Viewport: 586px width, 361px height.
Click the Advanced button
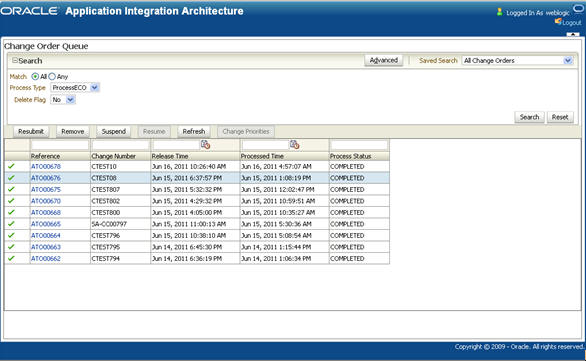(x=383, y=60)
